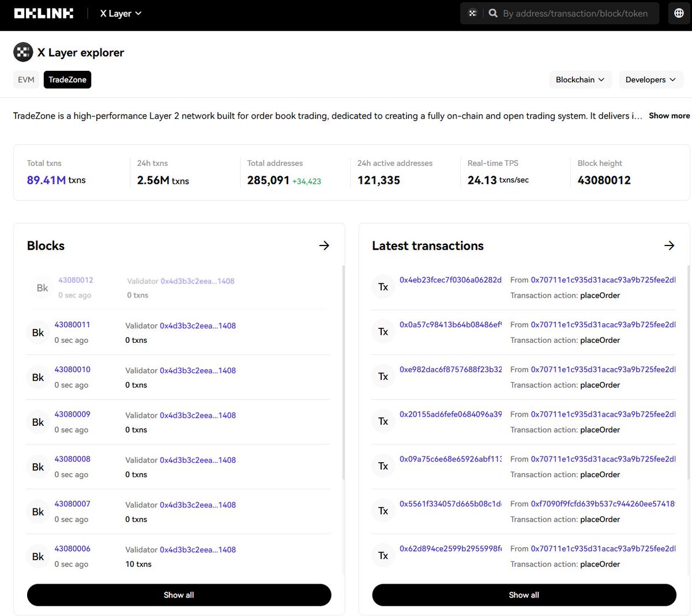This screenshot has height=616, width=692.
Task: Click Tx icon for transaction 0x5561f334057d665b08c1d
Action: coord(383,511)
